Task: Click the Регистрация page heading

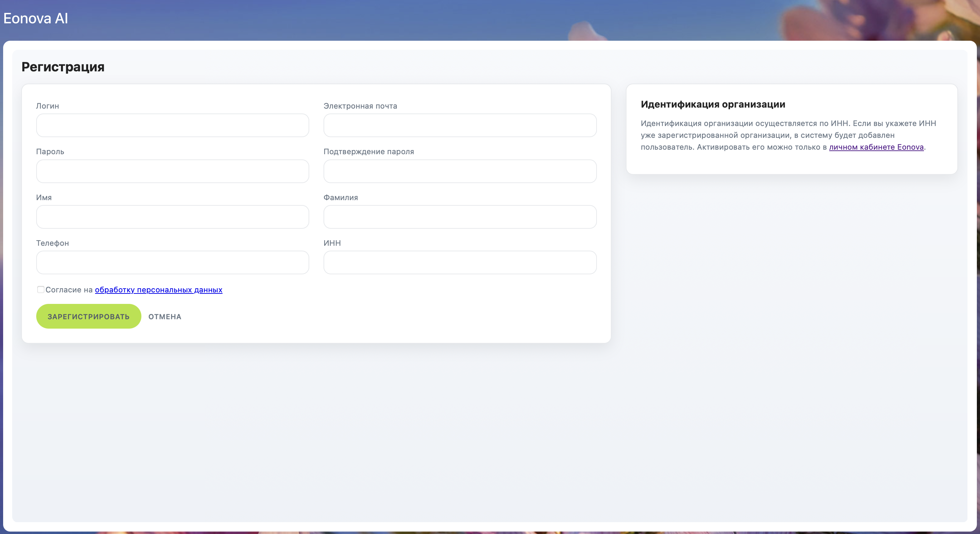Action: click(x=63, y=67)
